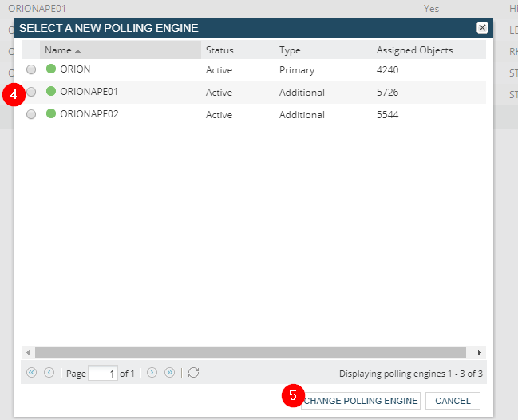
Task: Click the Primary type cell
Action: coord(297,70)
